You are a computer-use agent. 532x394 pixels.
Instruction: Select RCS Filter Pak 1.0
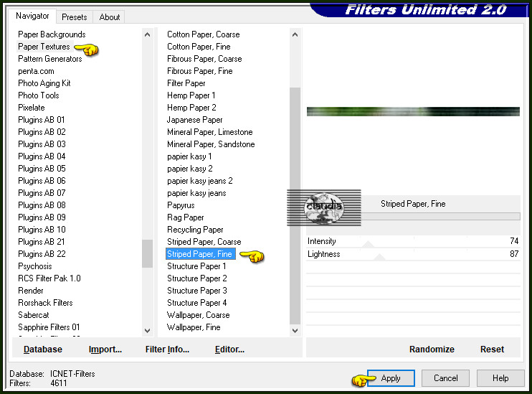[49, 278]
